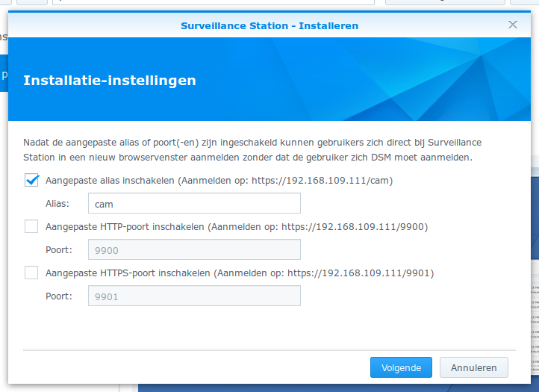The width and height of the screenshot is (539, 392).
Task: Uncheck the custom alias checkbox (Aangepaste alias)
Action: click(31, 180)
